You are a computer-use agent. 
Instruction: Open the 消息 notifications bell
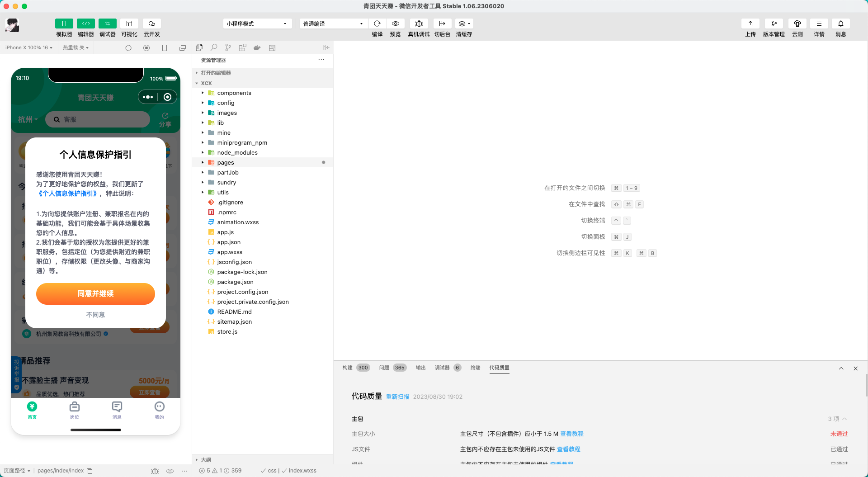841,24
